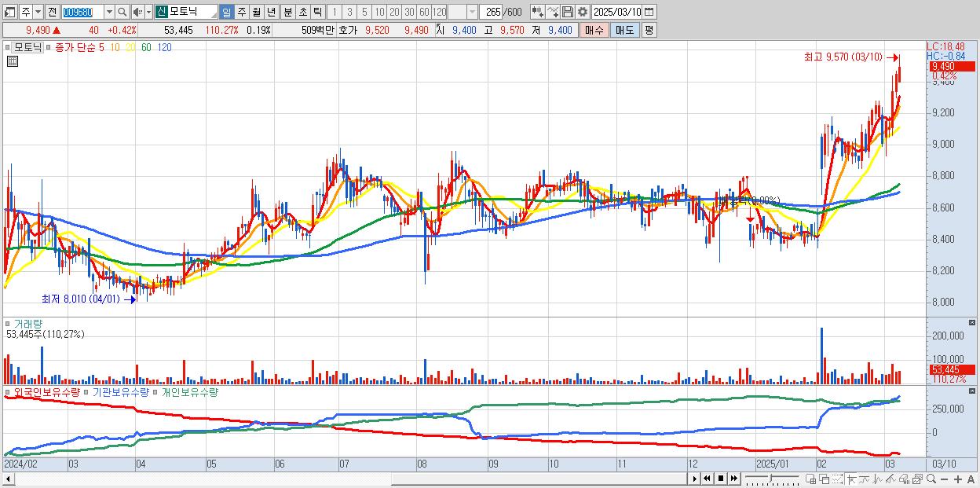Viewport: 980px width, 488px height.
Task: Click the panel layout icon at far left of toolbar
Action: pos(9,12)
